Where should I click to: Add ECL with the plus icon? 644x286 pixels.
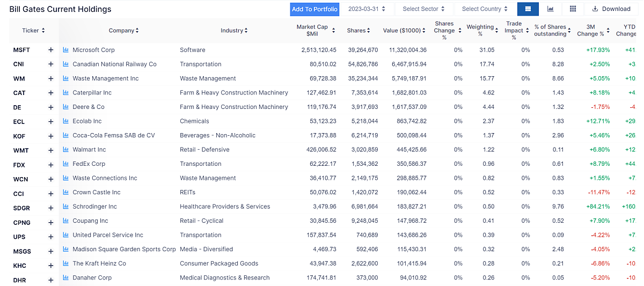point(51,121)
